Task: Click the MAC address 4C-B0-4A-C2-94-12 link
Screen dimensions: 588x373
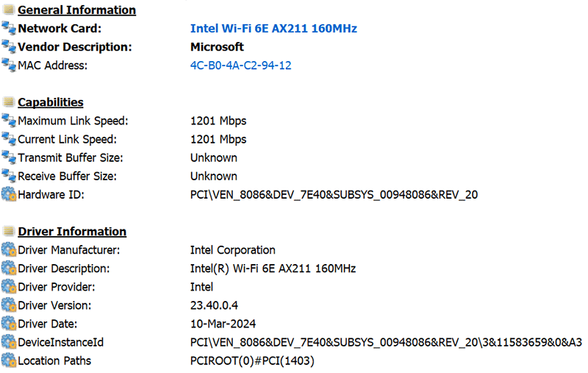Action: (240, 65)
